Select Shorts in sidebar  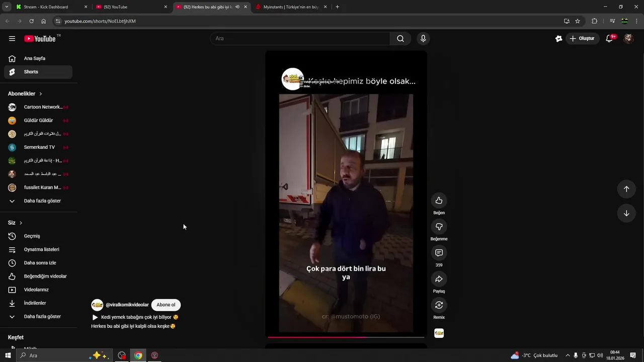click(x=38, y=72)
